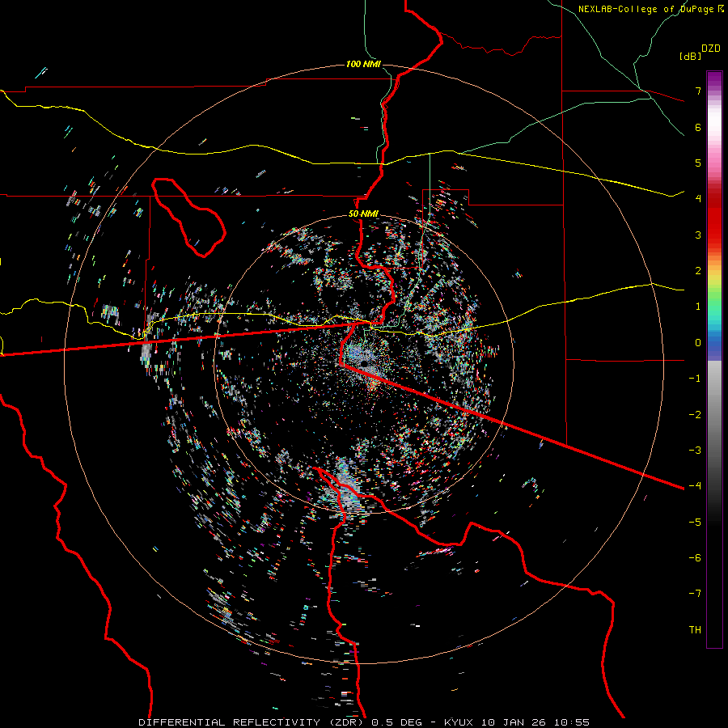Screen dimensions: 728x728
Task: Click the 5 value on the color scale
Action: click(698, 163)
